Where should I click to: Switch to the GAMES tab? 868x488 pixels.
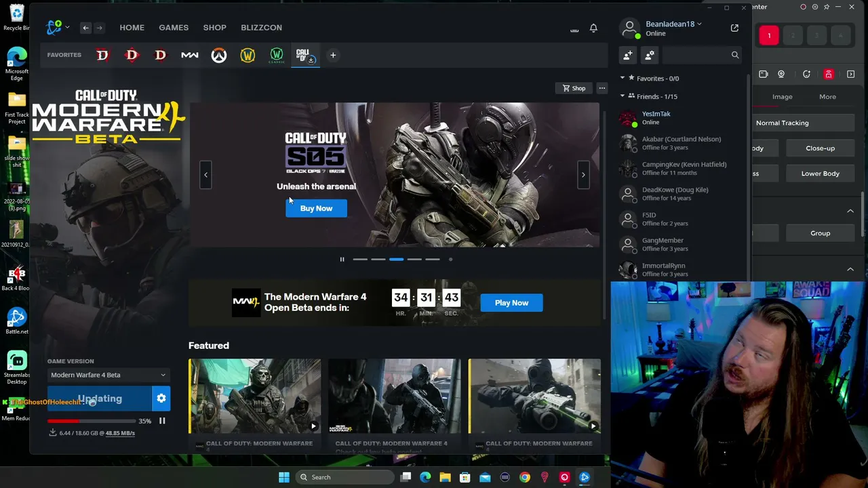click(x=174, y=28)
